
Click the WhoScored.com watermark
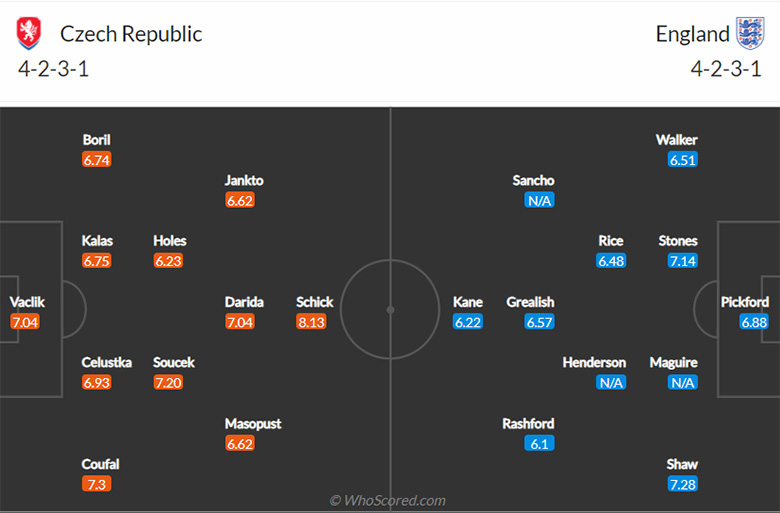388,500
